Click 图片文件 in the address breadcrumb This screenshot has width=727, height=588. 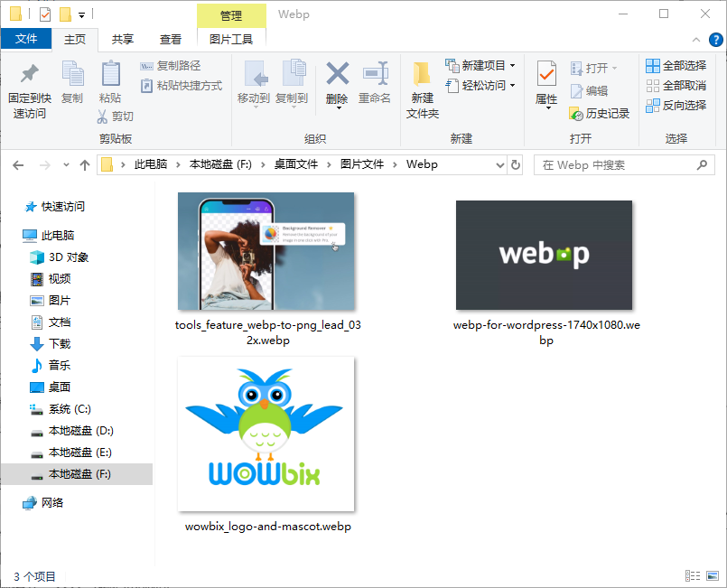click(x=362, y=164)
